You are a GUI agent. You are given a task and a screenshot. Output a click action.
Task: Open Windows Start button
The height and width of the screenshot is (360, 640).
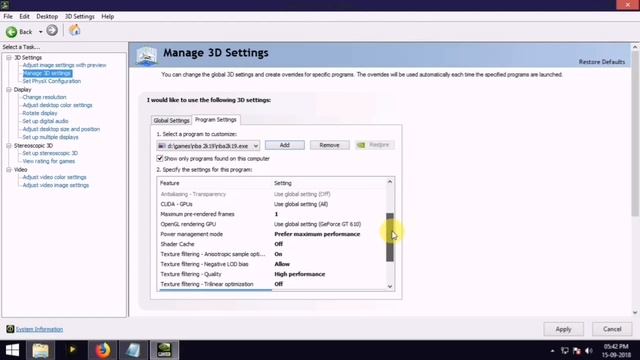click(x=12, y=350)
